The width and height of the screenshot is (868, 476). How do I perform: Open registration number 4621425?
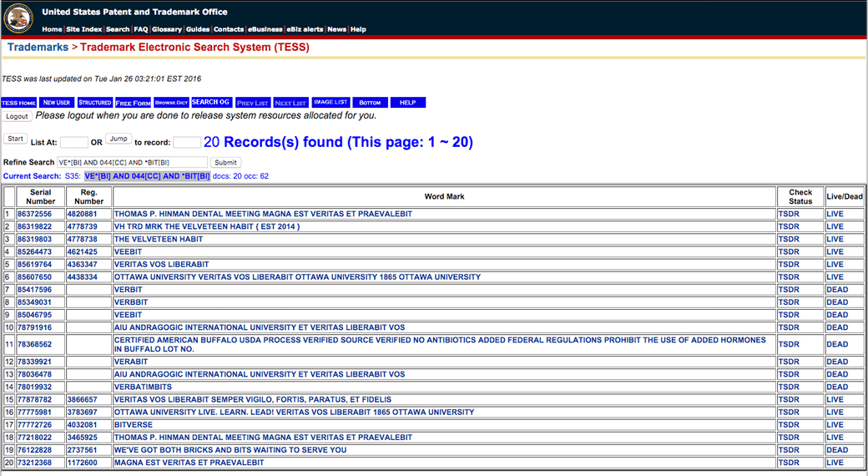tap(82, 251)
